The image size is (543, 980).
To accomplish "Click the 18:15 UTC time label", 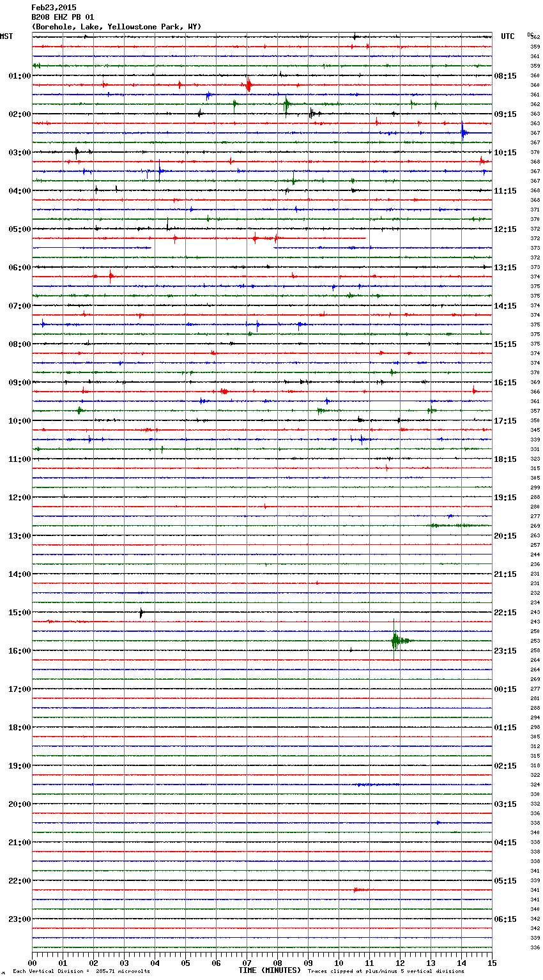I will tap(505, 459).
